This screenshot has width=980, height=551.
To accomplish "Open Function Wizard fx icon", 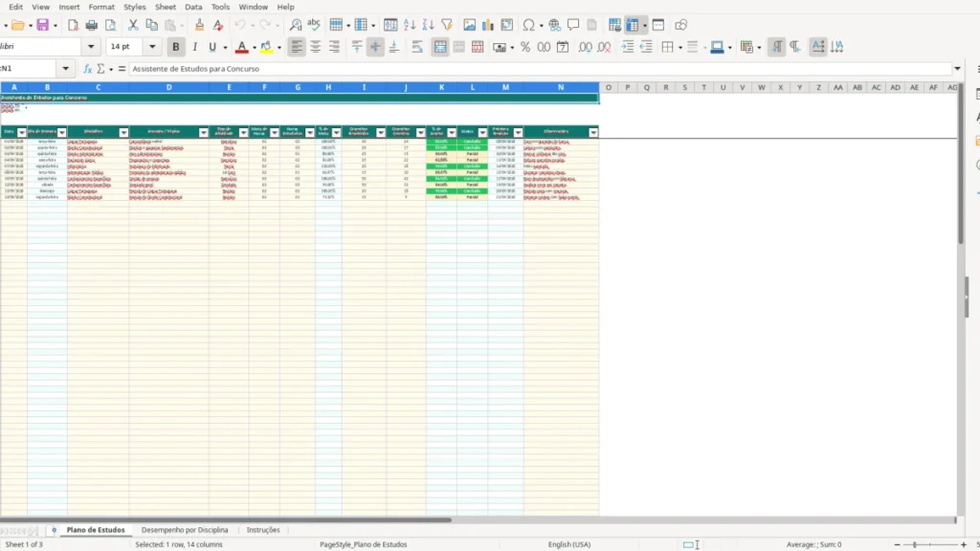I will [x=87, y=69].
